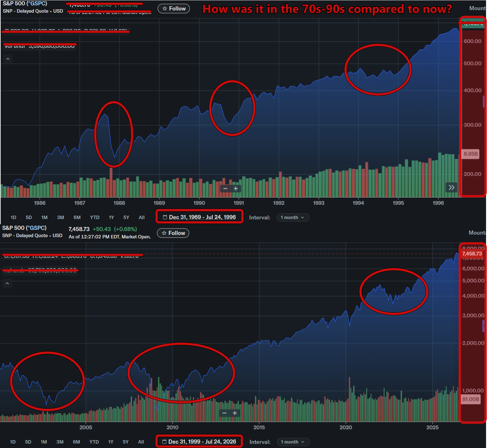The height and width of the screenshot is (448, 487).
Task: Click the 8.85B volume tag
Action: click(x=471, y=154)
